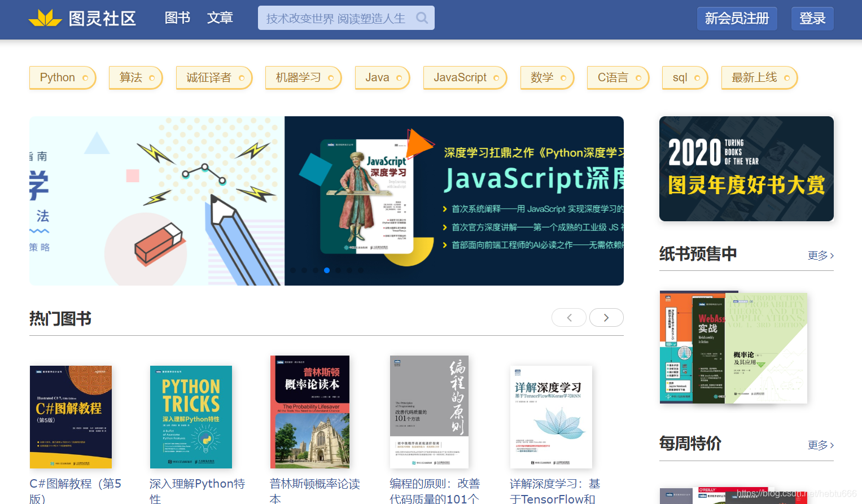The width and height of the screenshot is (862, 504).
Task: Show previous 热门图书 with left arrow
Action: (569, 318)
